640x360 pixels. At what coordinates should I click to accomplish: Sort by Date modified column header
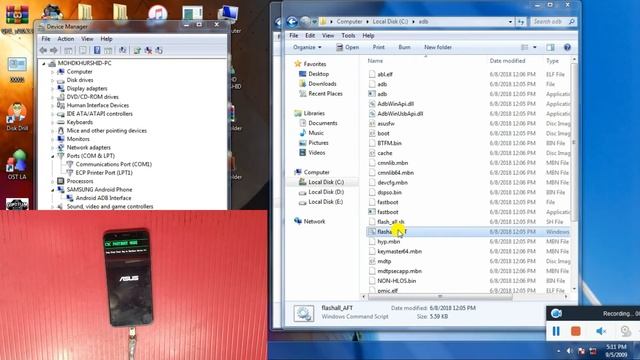[507, 61]
